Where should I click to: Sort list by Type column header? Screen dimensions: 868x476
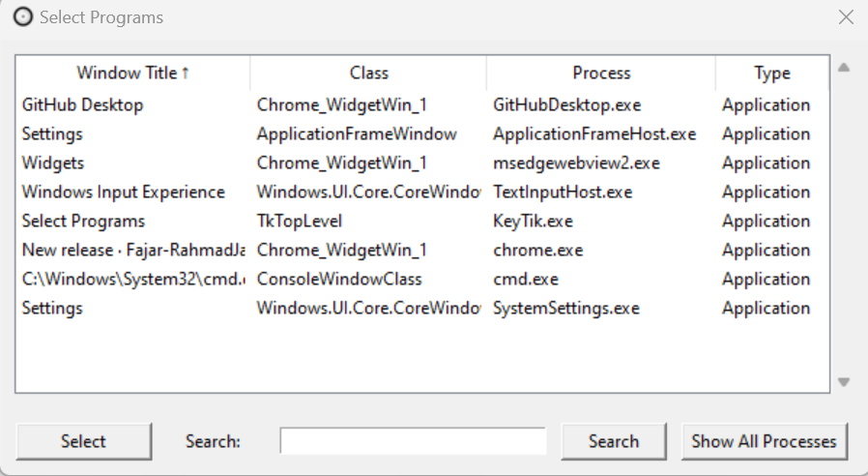771,73
